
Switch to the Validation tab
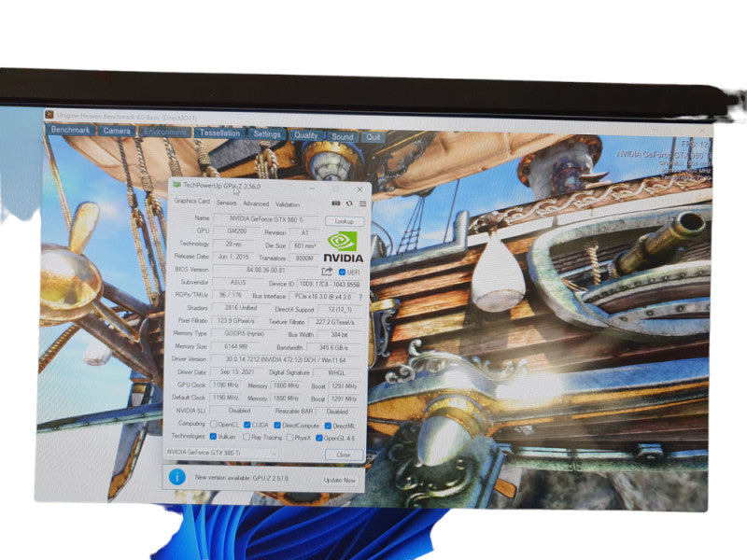288,204
